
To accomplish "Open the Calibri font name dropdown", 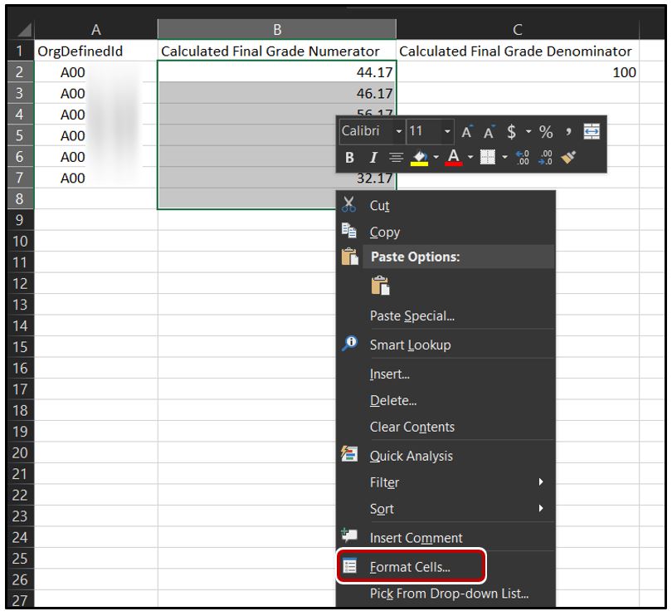I will click(x=398, y=132).
